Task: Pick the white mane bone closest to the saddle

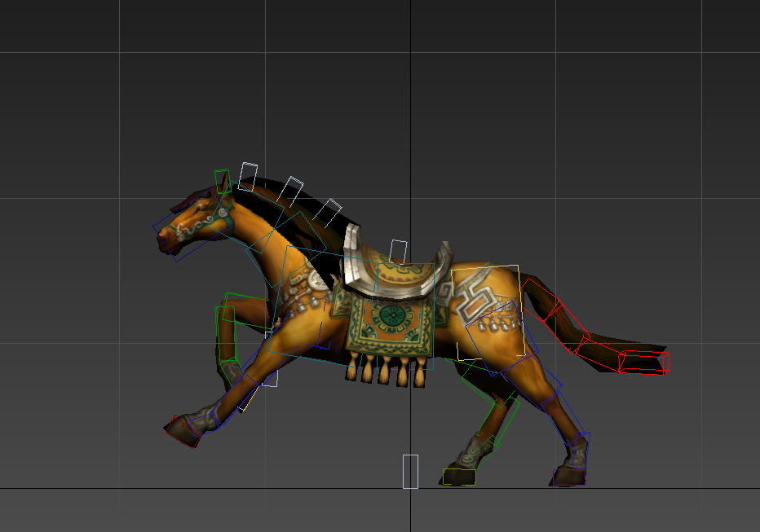Action: click(328, 212)
